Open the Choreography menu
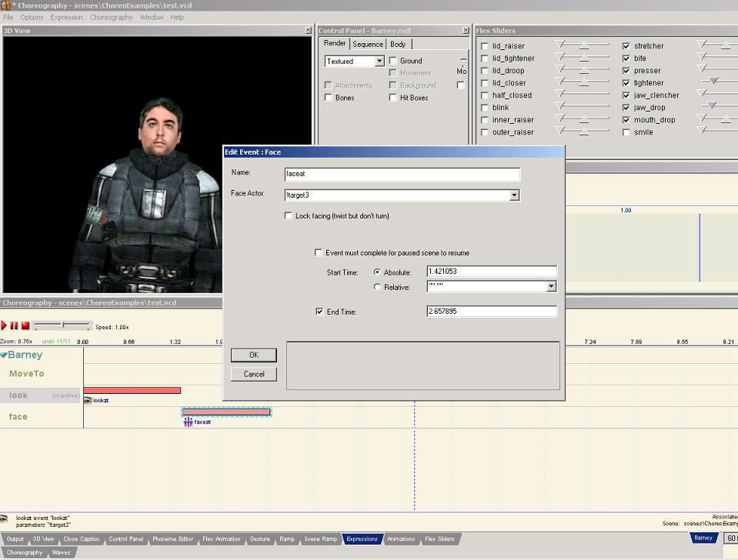The width and height of the screenshot is (738, 560). [x=111, y=18]
